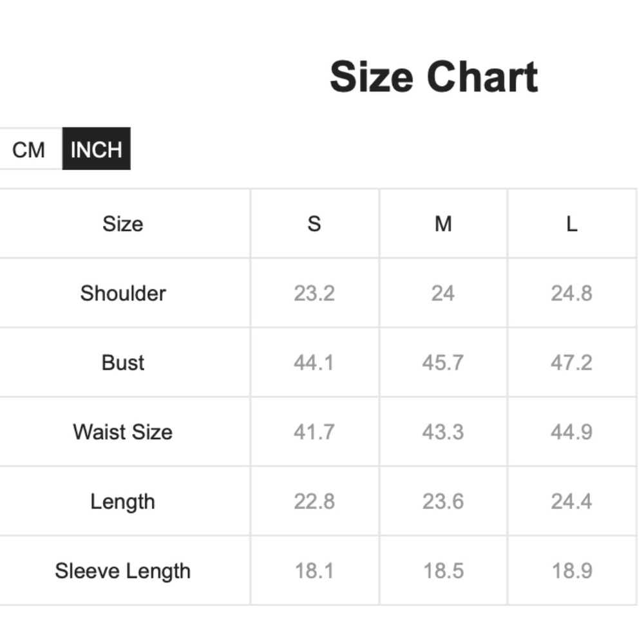The image size is (644, 644).
Task: Click the Shoulder row label
Action: (x=123, y=293)
